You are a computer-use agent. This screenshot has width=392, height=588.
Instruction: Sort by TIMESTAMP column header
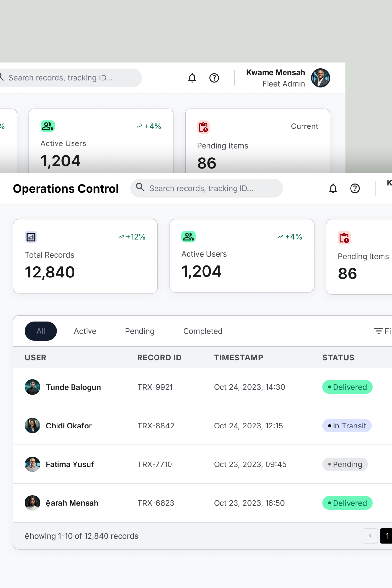tap(238, 358)
